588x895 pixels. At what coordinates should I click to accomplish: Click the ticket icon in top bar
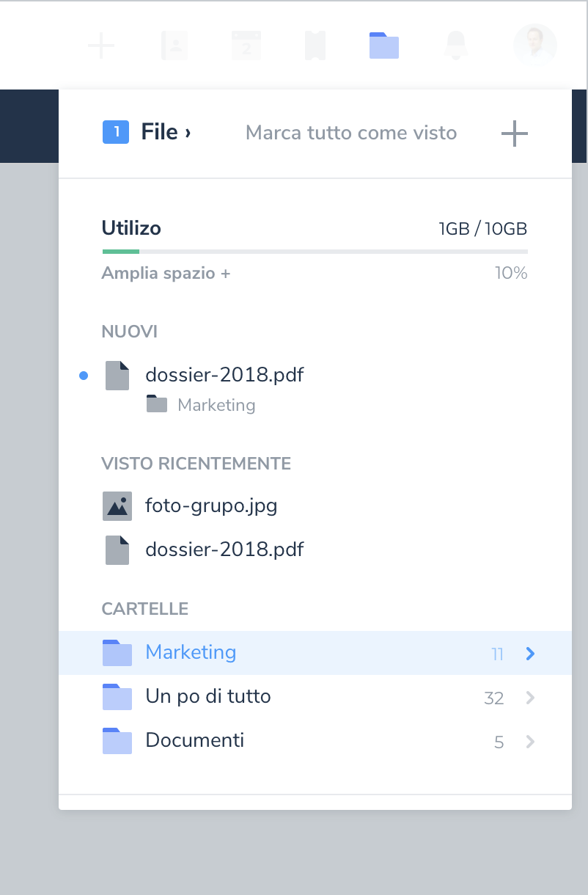pos(315,45)
